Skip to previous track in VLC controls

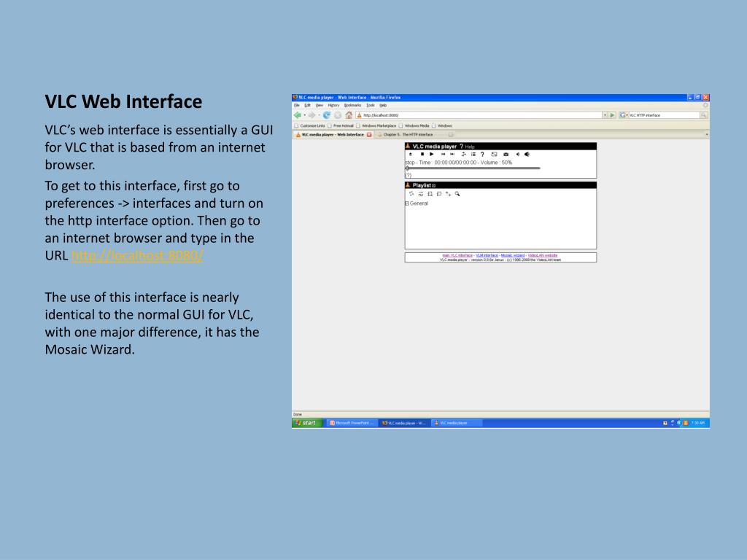[443, 155]
